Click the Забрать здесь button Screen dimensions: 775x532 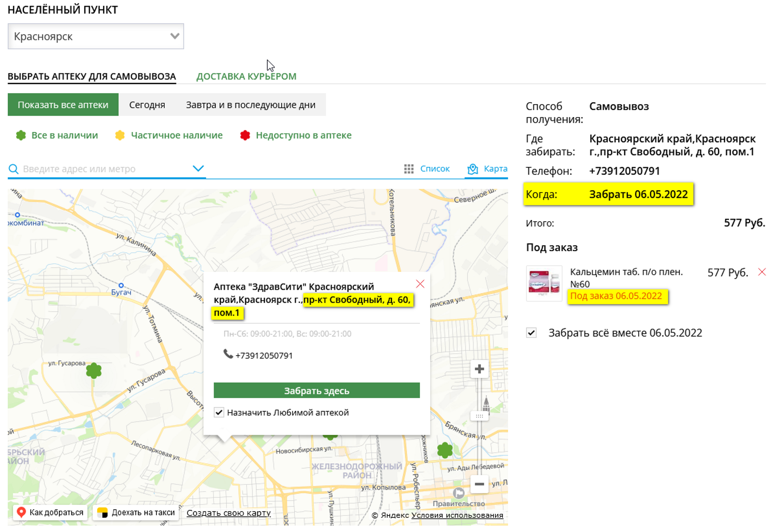pos(316,390)
